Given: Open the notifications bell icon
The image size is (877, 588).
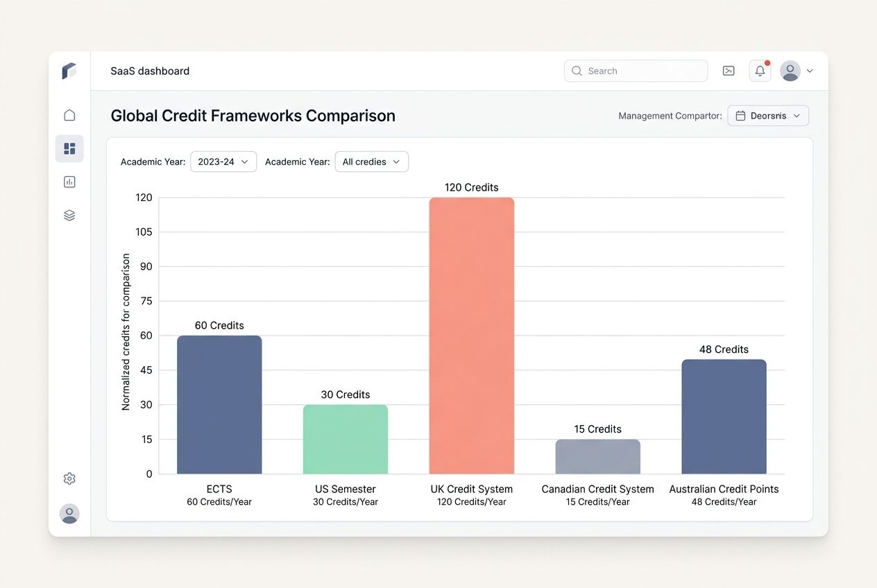Looking at the screenshot, I should click(x=759, y=71).
